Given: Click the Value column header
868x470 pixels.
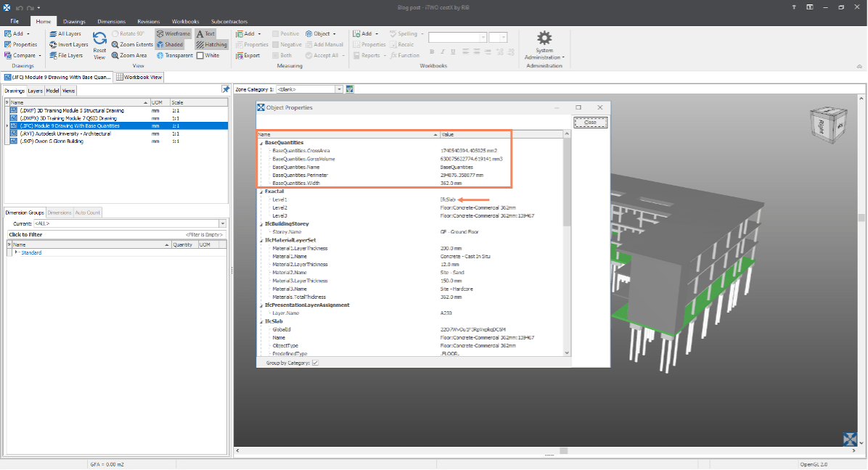Looking at the screenshot, I should pyautogui.click(x=501, y=134).
